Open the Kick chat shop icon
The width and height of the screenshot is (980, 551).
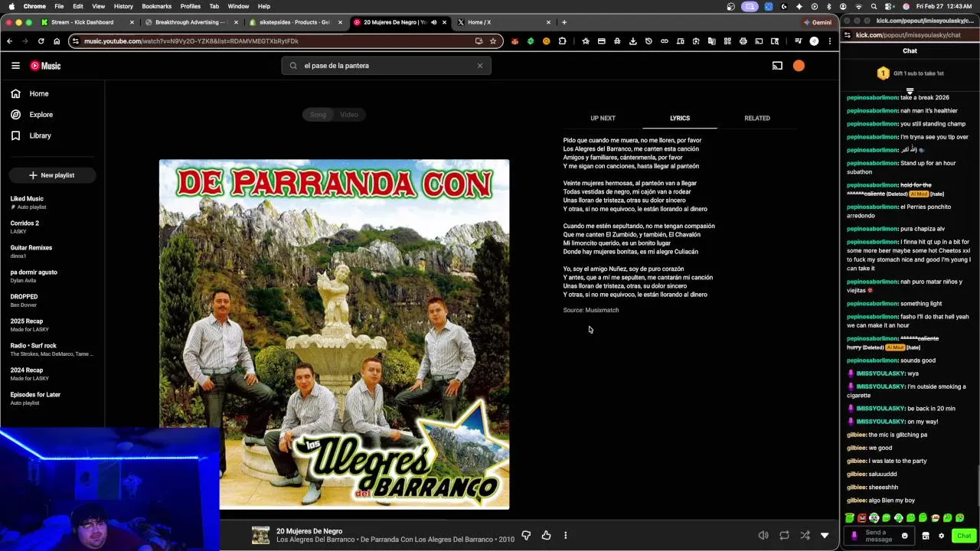[x=925, y=536]
